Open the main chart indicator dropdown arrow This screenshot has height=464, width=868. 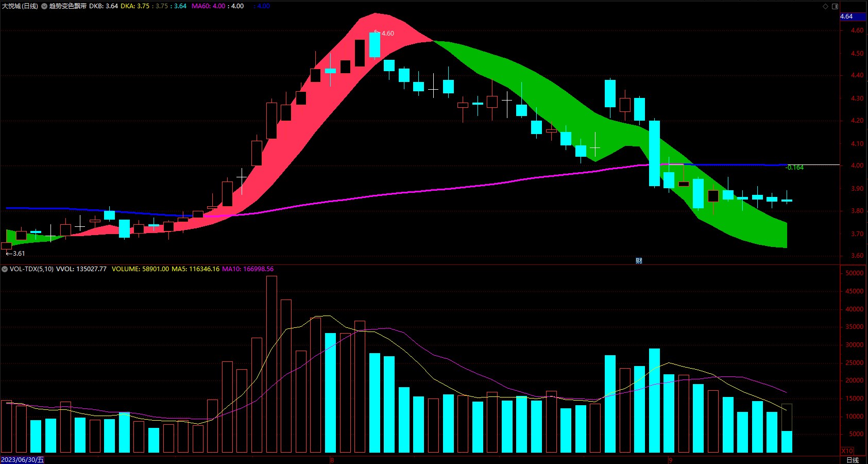(44, 6)
